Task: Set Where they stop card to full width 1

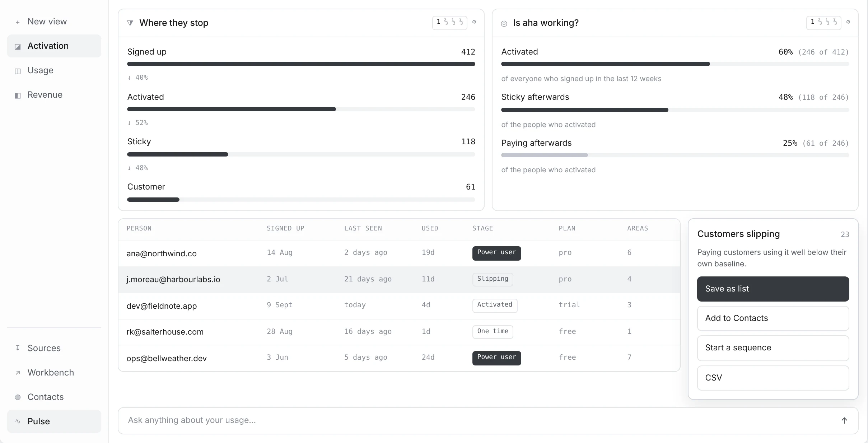Action: tap(438, 22)
